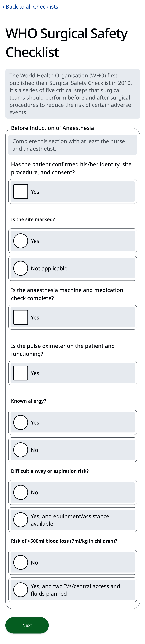This screenshot has width=145, height=644.
Task: Select No for known allergy
Action: click(21, 450)
